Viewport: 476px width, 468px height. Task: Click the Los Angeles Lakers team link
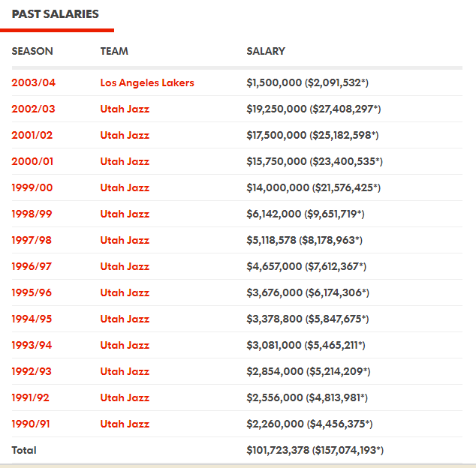[147, 82]
